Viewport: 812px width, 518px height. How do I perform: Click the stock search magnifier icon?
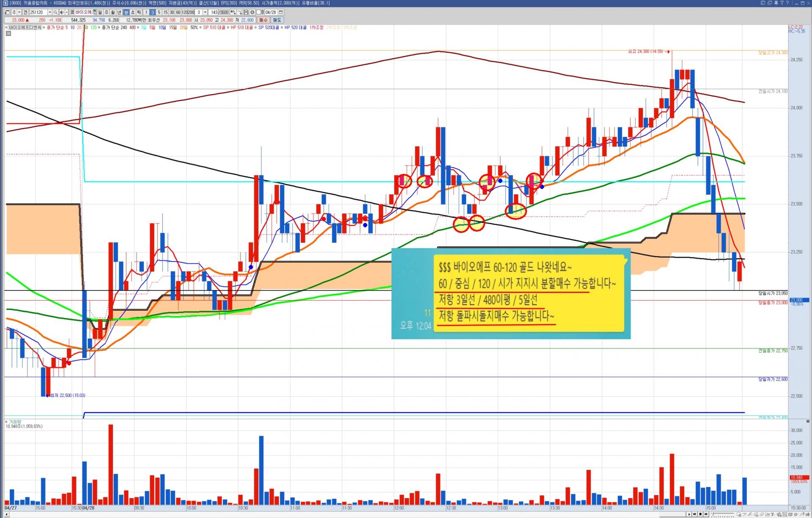[x=55, y=12]
